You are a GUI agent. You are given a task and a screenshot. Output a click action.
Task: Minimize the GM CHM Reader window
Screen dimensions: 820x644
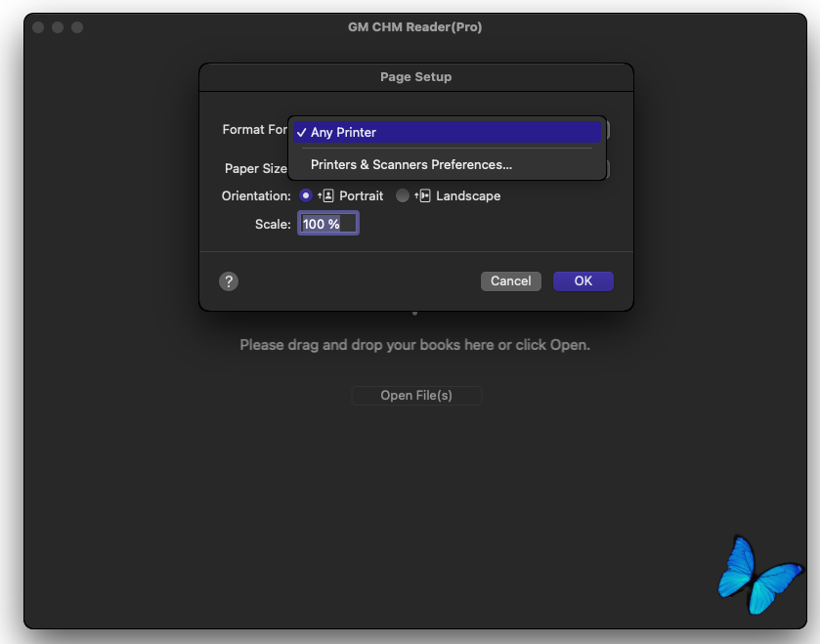[58, 27]
